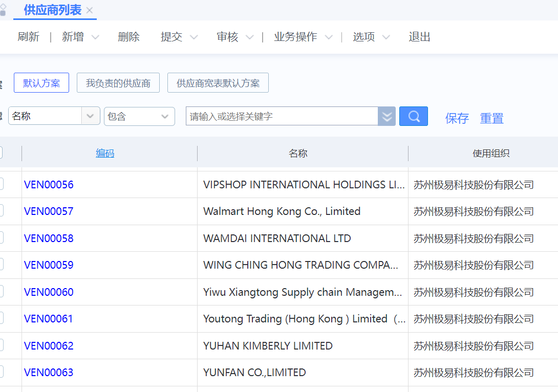Click 苏州极易科技股份有限公司 in the VEN00056 row

[x=474, y=185]
